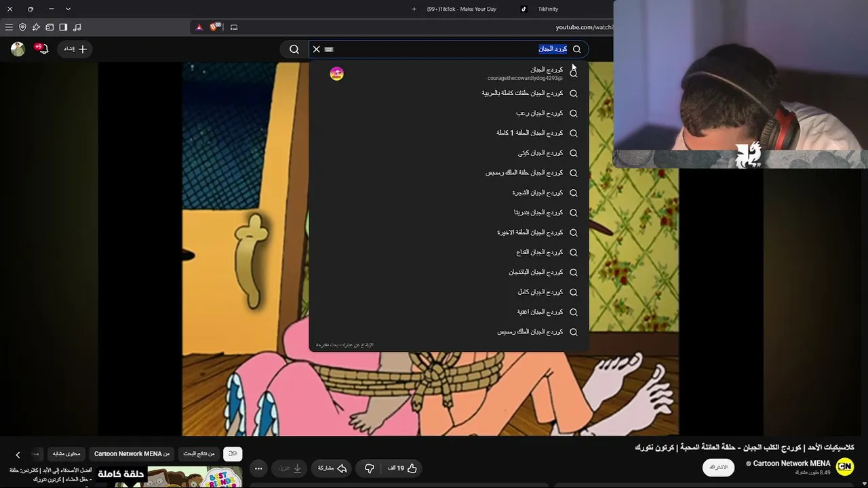Select the courage channel avatar suggestion
The image size is (868, 488).
[x=336, y=73]
